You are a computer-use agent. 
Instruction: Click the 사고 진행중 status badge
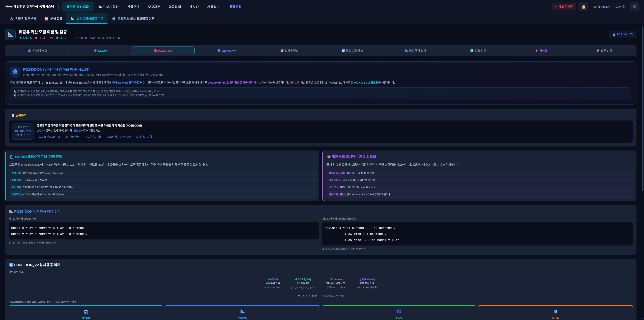point(563,7)
